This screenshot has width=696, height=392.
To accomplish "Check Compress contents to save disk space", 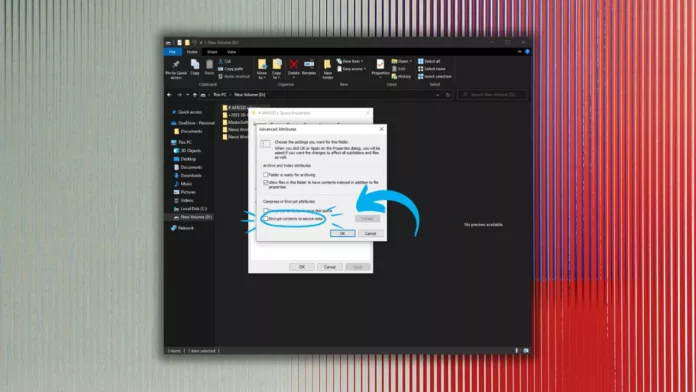I will (266, 211).
